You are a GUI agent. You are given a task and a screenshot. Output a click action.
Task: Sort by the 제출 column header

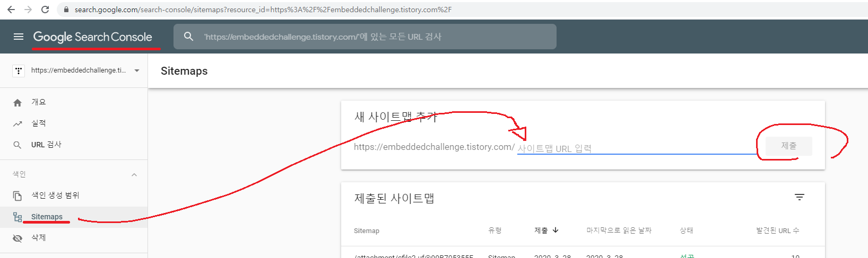pos(541,230)
